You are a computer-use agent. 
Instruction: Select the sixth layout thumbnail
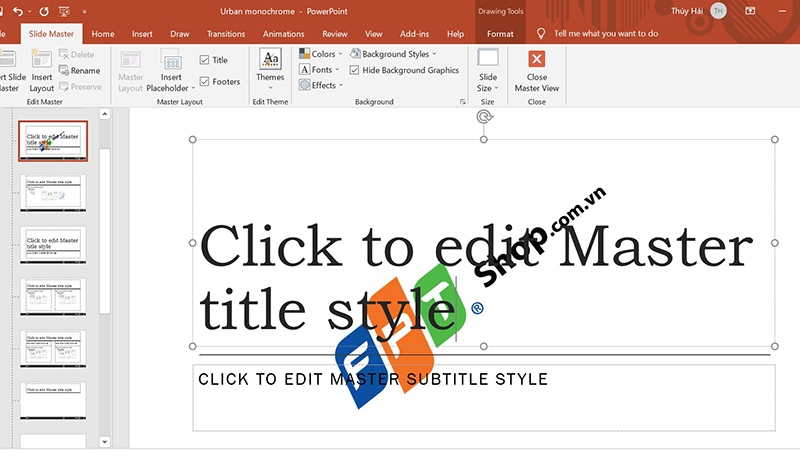pyautogui.click(x=53, y=401)
